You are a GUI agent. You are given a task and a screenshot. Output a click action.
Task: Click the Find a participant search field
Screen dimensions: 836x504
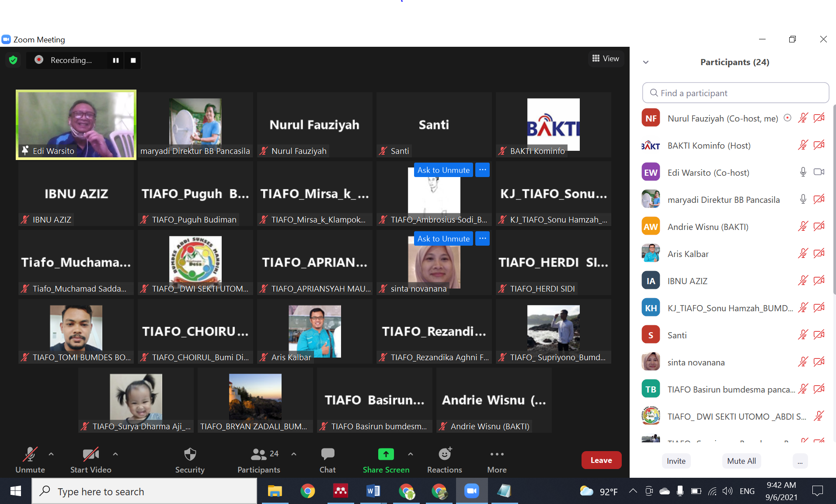click(x=735, y=93)
